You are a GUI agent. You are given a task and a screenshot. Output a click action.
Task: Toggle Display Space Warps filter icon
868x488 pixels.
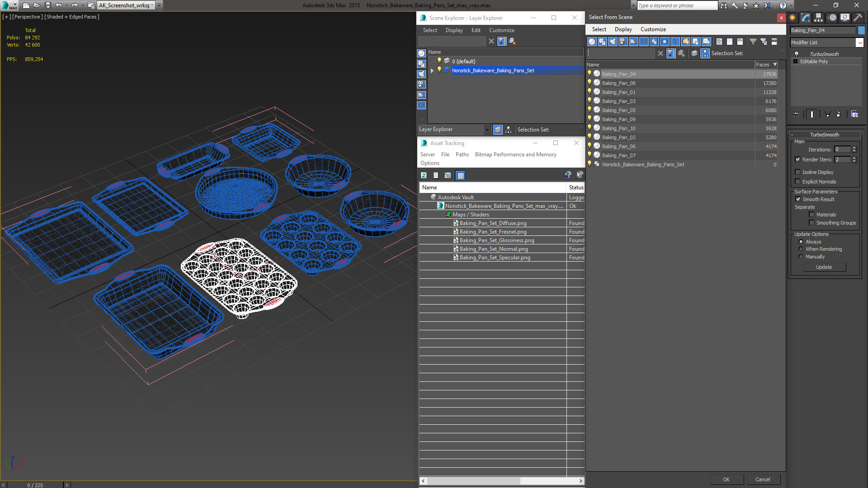tap(644, 42)
